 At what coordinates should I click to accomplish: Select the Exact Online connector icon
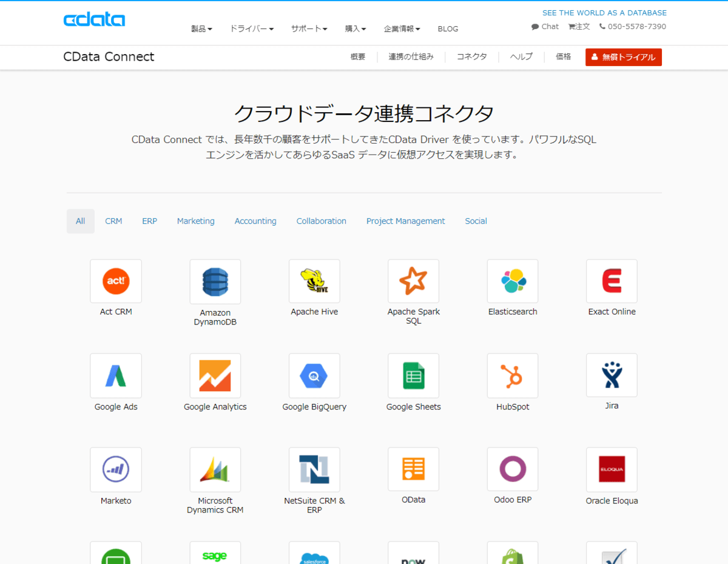612,281
